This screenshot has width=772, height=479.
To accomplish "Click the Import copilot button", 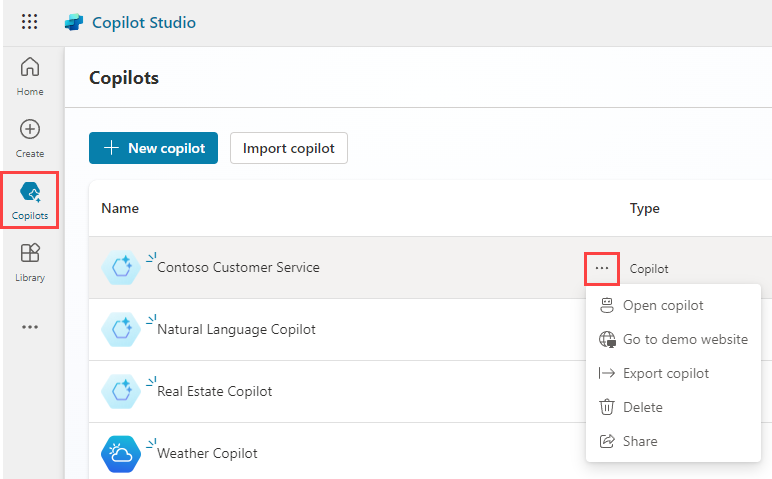I will click(x=289, y=148).
